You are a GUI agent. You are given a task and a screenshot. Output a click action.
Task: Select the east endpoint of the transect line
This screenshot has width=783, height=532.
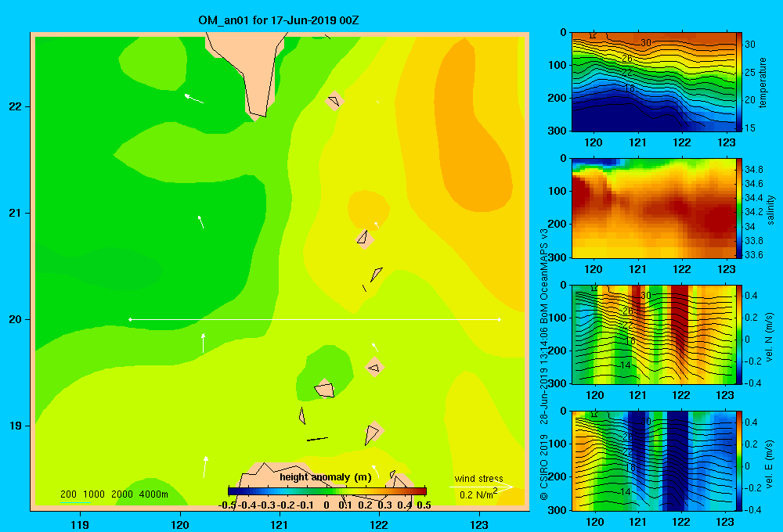[500, 319]
